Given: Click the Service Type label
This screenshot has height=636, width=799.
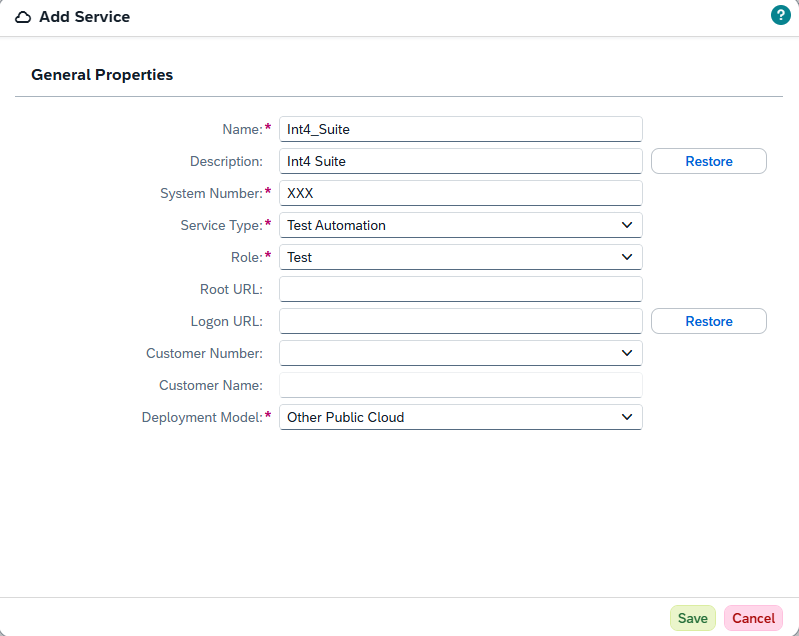Looking at the screenshot, I should tap(222, 225).
